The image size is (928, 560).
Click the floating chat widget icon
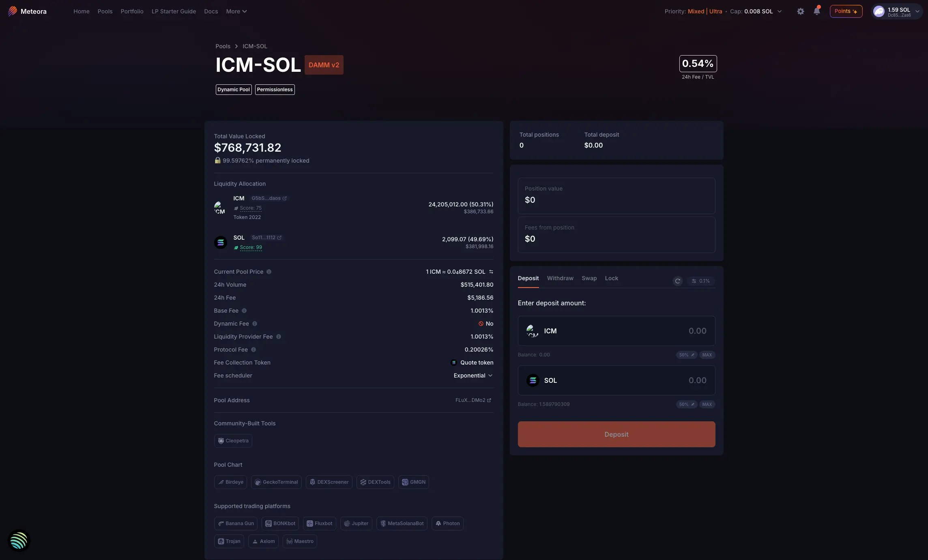19,541
